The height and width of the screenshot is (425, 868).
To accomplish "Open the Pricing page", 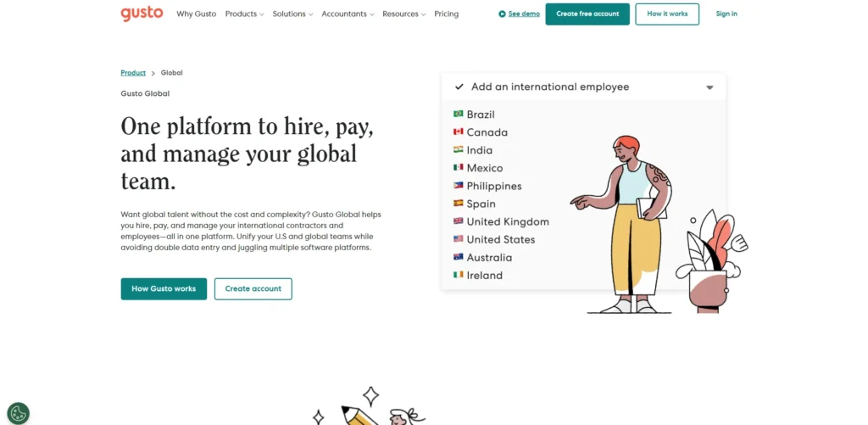I will (446, 14).
